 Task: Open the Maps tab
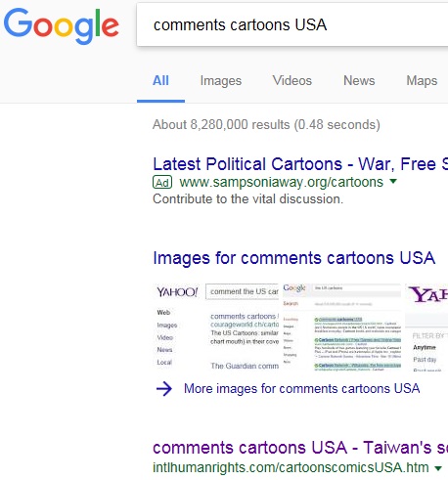click(x=422, y=80)
